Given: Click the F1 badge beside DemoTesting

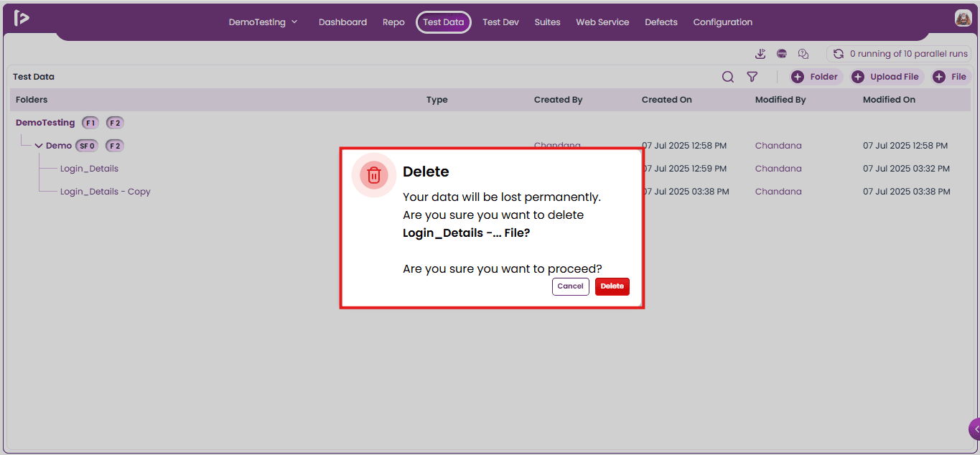Looking at the screenshot, I should coord(90,123).
